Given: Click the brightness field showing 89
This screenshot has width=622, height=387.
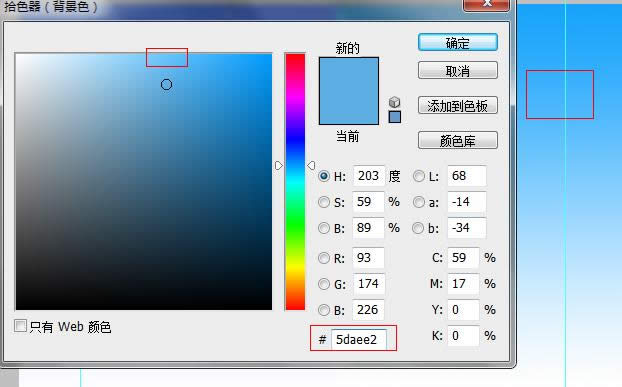Looking at the screenshot, I should pos(369,228).
